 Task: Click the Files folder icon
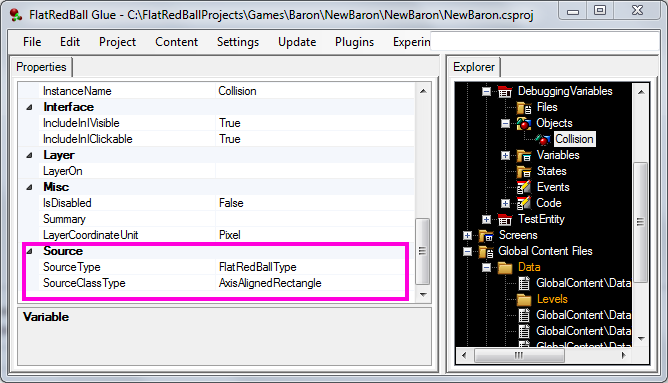pos(524,107)
